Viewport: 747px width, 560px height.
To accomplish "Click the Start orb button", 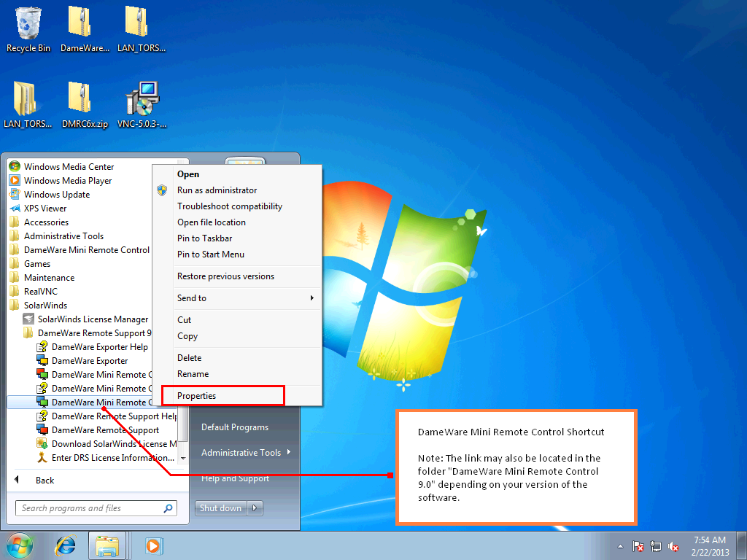I will pos(19,545).
